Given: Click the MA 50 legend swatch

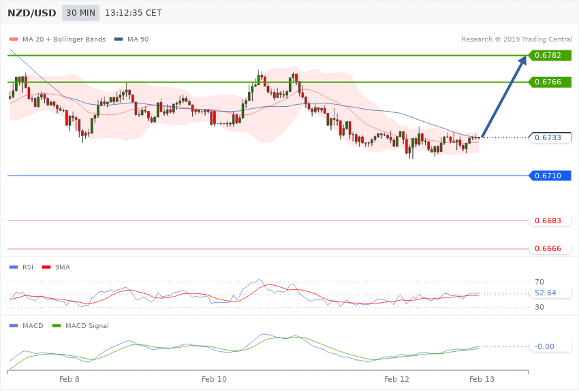Looking at the screenshot, I should tap(119, 39).
